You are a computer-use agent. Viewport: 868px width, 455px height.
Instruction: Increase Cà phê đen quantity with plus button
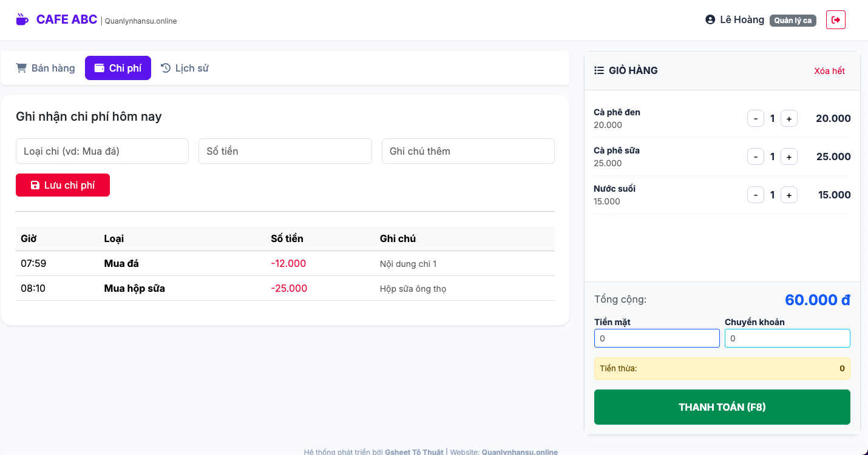tap(789, 118)
